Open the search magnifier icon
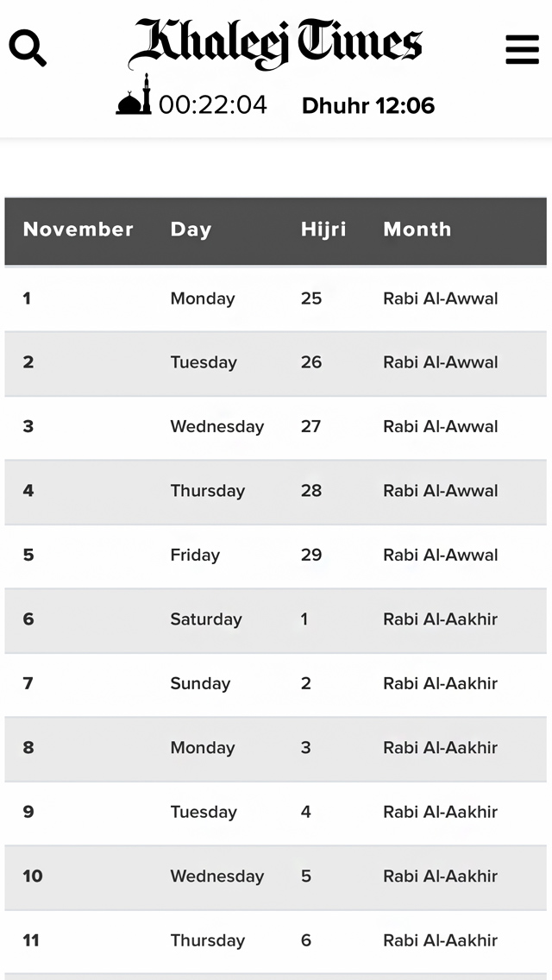 (x=28, y=48)
